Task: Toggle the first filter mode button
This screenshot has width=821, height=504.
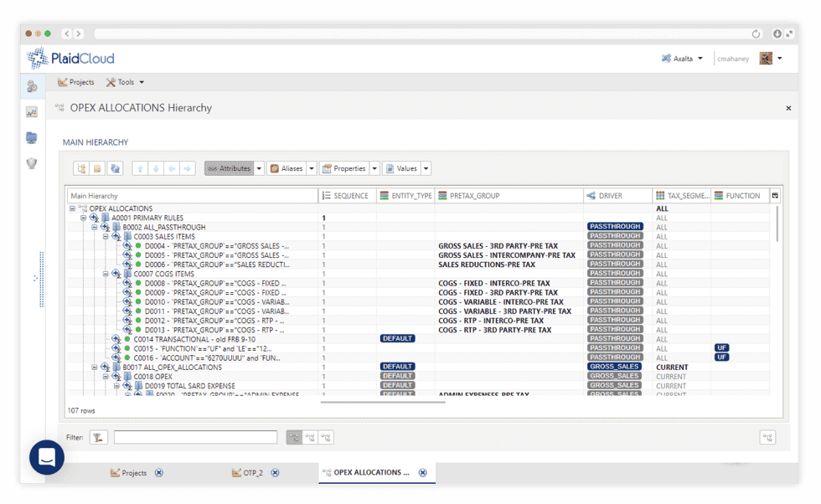Action: click(x=294, y=438)
